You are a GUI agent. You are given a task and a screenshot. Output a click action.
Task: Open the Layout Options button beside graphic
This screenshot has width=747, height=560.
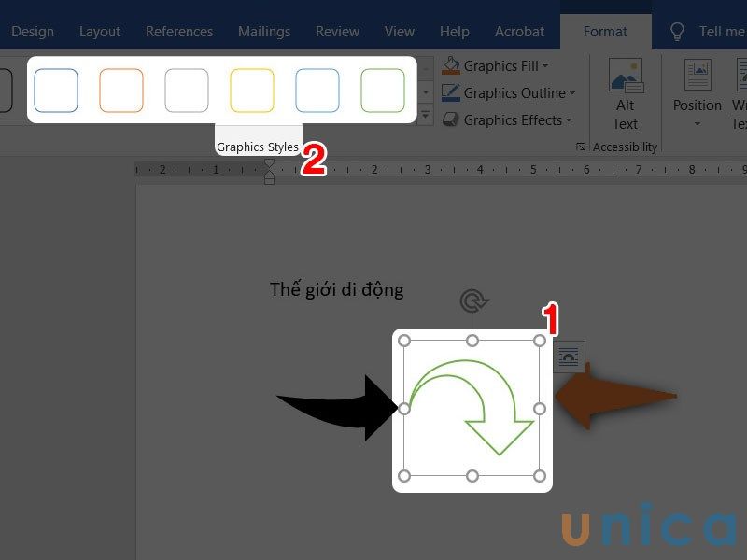click(569, 357)
